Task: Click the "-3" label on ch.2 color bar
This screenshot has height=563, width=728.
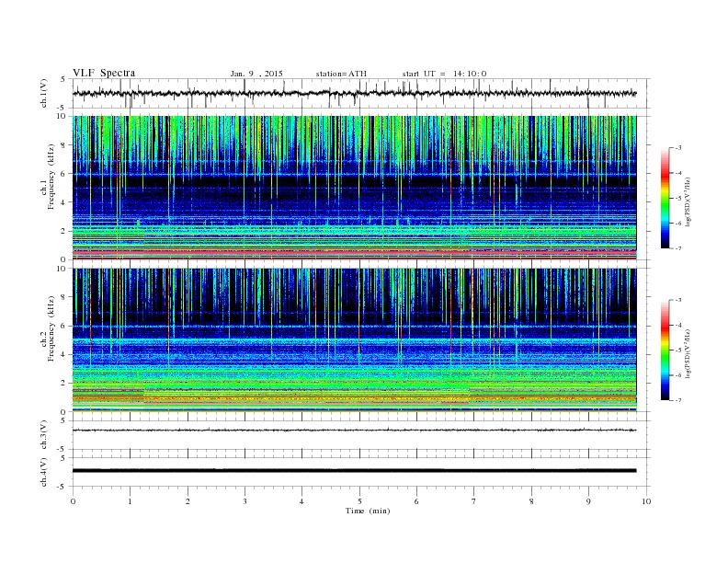Action: (x=678, y=300)
